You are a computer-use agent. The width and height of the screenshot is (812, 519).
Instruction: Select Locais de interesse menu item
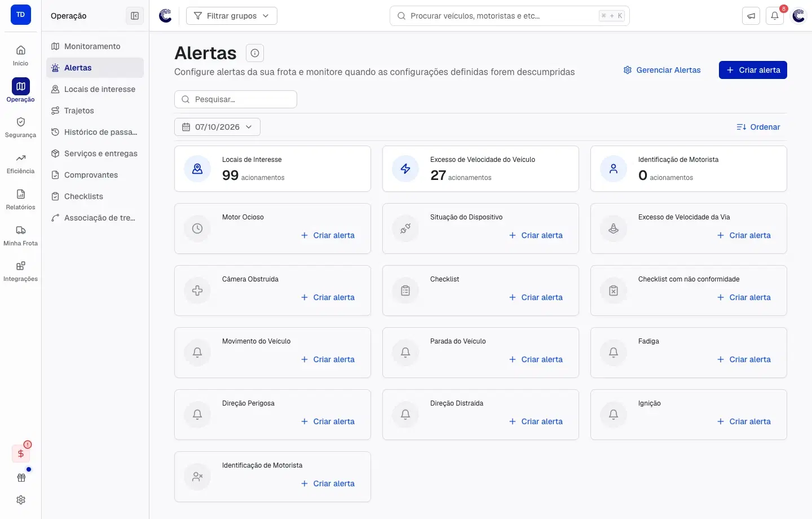95,89
